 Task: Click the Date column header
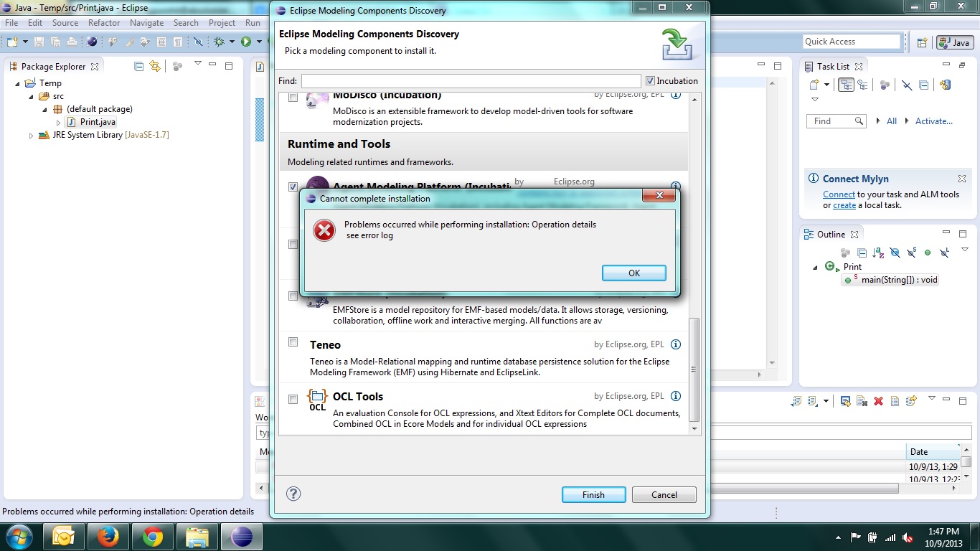[933, 452]
